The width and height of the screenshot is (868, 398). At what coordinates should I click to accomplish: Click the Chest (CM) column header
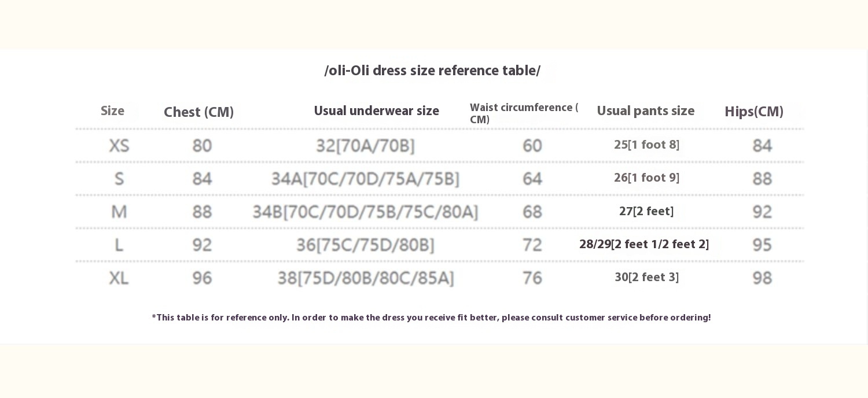click(x=198, y=112)
